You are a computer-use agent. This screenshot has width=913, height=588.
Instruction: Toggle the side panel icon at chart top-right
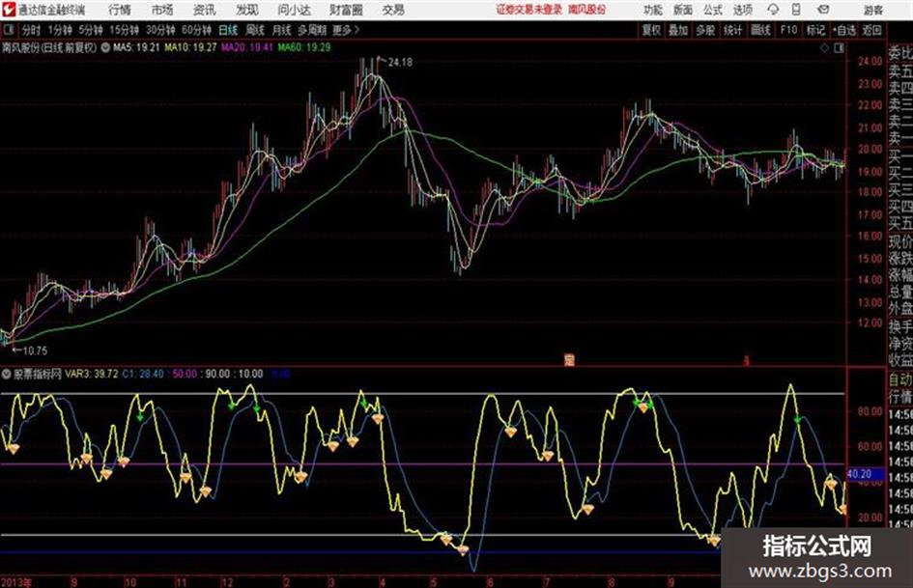839,48
